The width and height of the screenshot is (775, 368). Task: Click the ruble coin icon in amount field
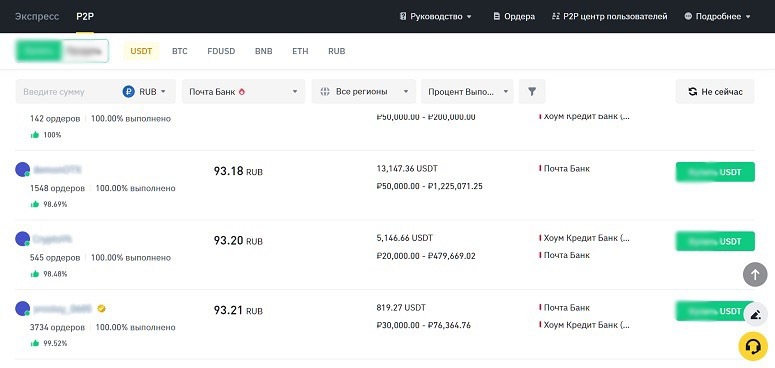129,92
